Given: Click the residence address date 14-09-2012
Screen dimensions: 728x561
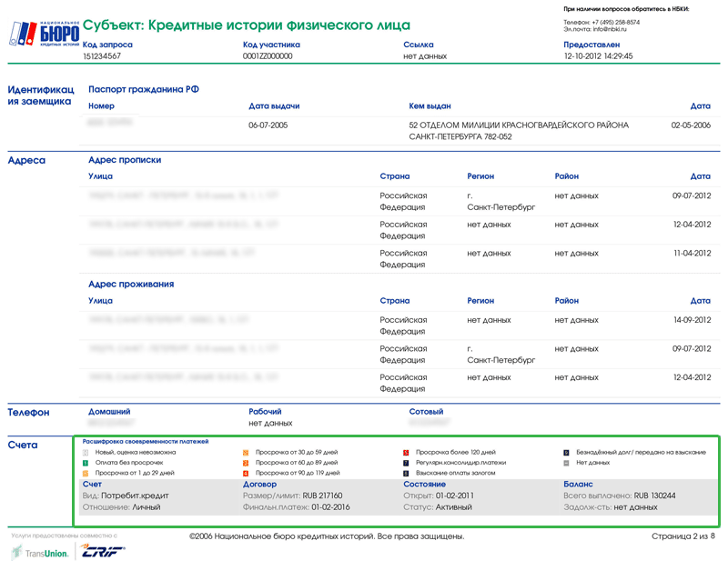Looking at the screenshot, I should tap(692, 320).
